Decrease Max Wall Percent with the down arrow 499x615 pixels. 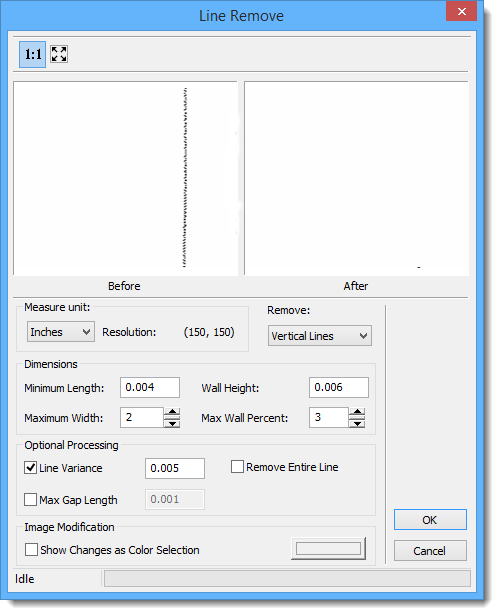[357, 423]
